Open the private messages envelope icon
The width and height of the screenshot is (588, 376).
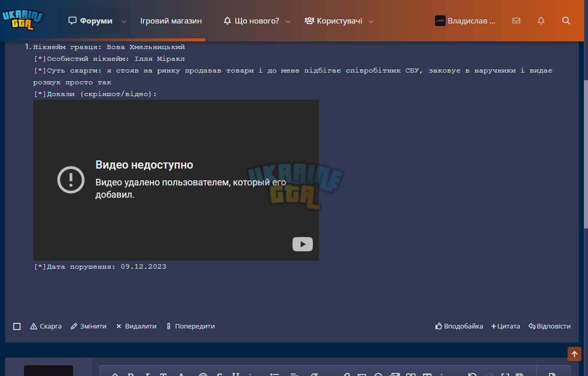tap(517, 20)
